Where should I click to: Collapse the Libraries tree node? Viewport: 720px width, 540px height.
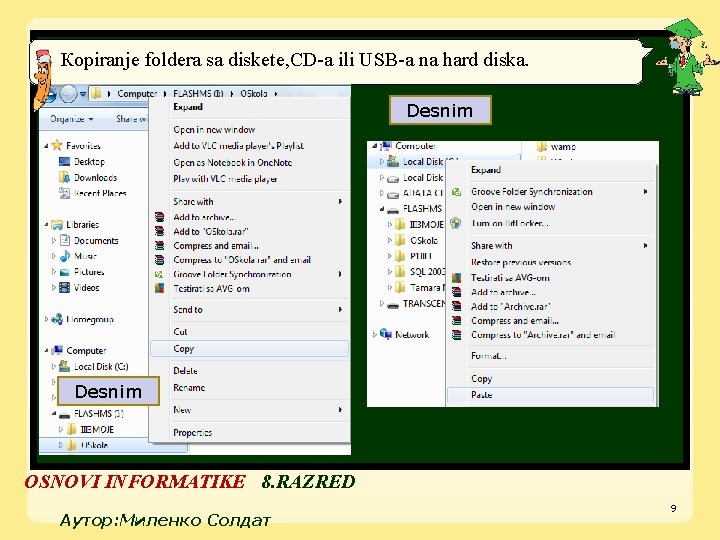(46, 225)
